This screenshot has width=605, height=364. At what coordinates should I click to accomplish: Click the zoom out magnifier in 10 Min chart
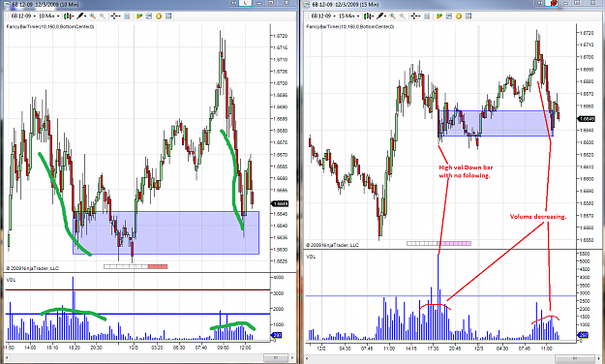point(103,16)
